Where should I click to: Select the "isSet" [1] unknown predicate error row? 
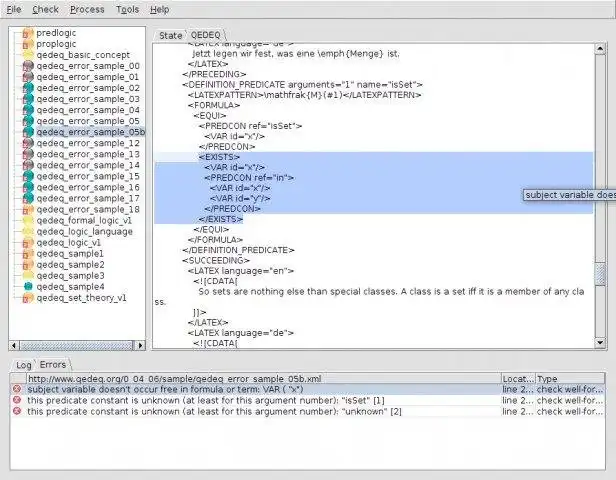pyautogui.click(x=308, y=400)
